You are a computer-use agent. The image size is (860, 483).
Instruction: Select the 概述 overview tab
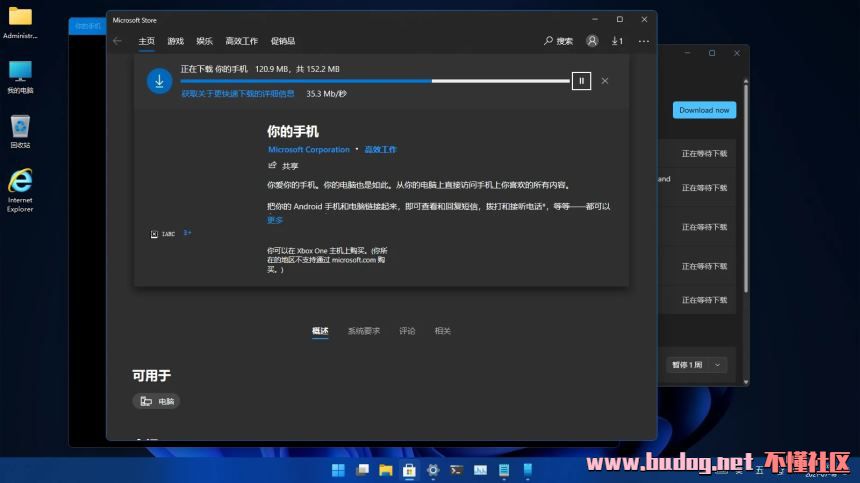[x=320, y=331]
